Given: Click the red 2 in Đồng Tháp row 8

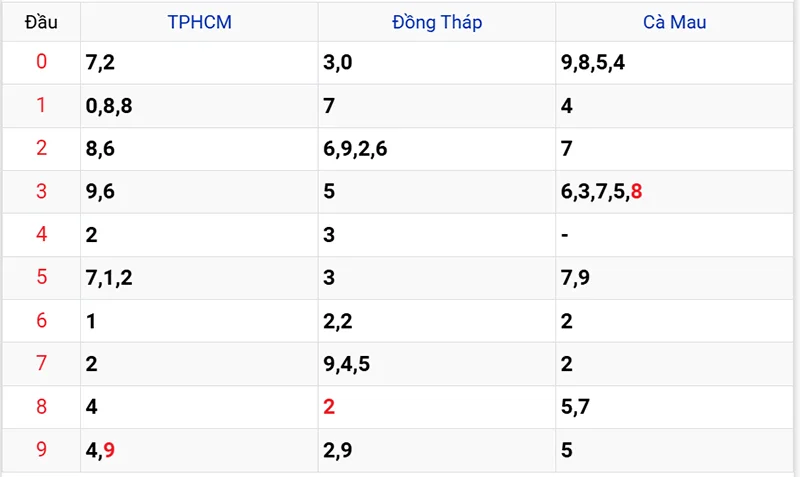Looking at the screenshot, I should pyautogui.click(x=329, y=407).
